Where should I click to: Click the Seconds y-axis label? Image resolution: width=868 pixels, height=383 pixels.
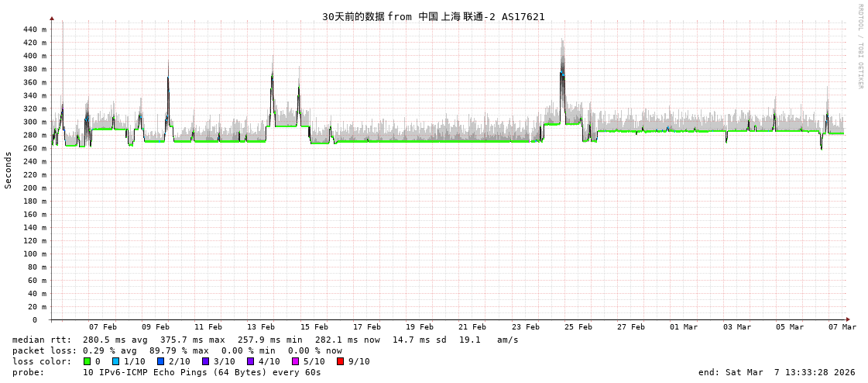pyautogui.click(x=9, y=170)
